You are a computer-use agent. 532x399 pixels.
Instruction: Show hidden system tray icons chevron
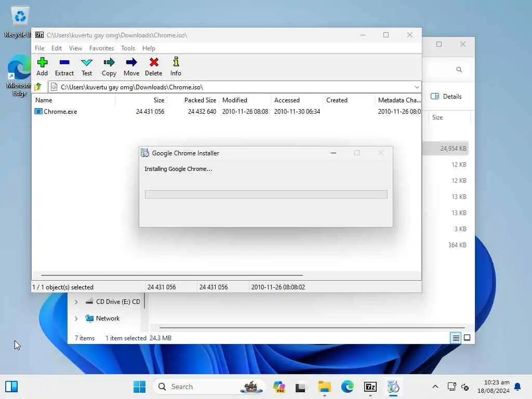point(435,387)
